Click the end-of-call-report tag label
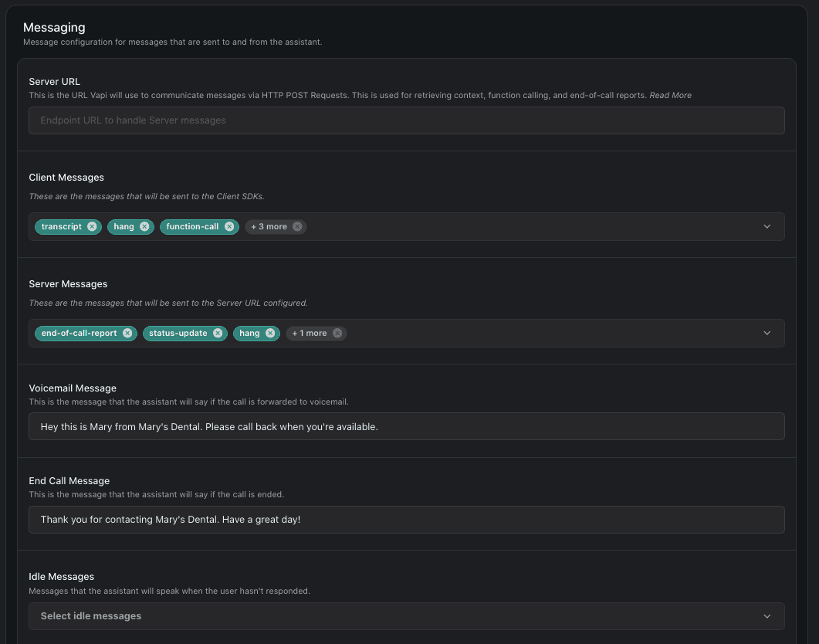Viewport: 819px width, 644px height. point(79,334)
